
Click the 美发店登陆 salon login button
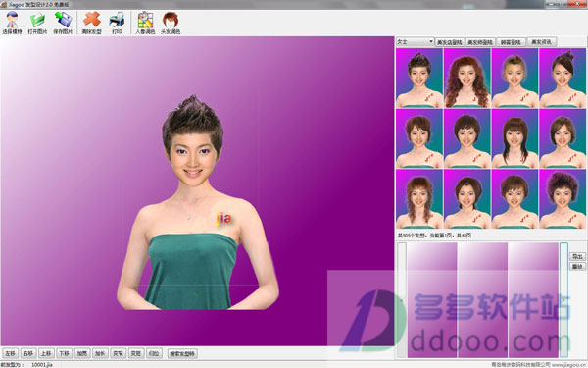tap(450, 42)
